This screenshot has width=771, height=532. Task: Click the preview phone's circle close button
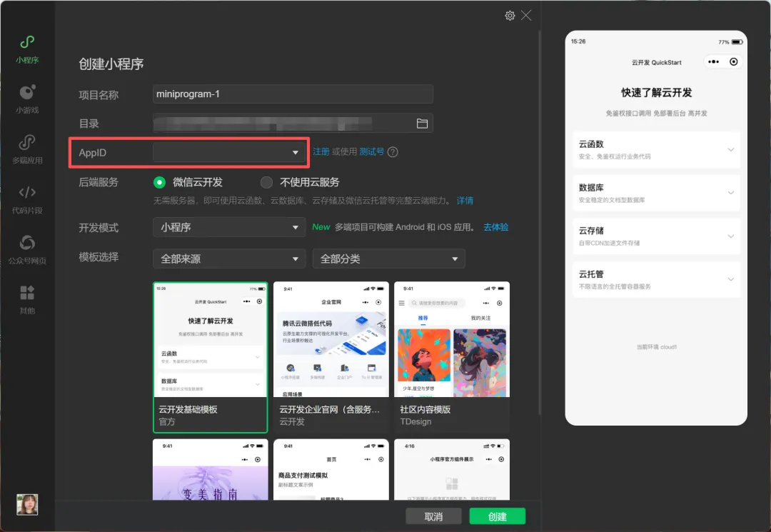[x=733, y=62]
